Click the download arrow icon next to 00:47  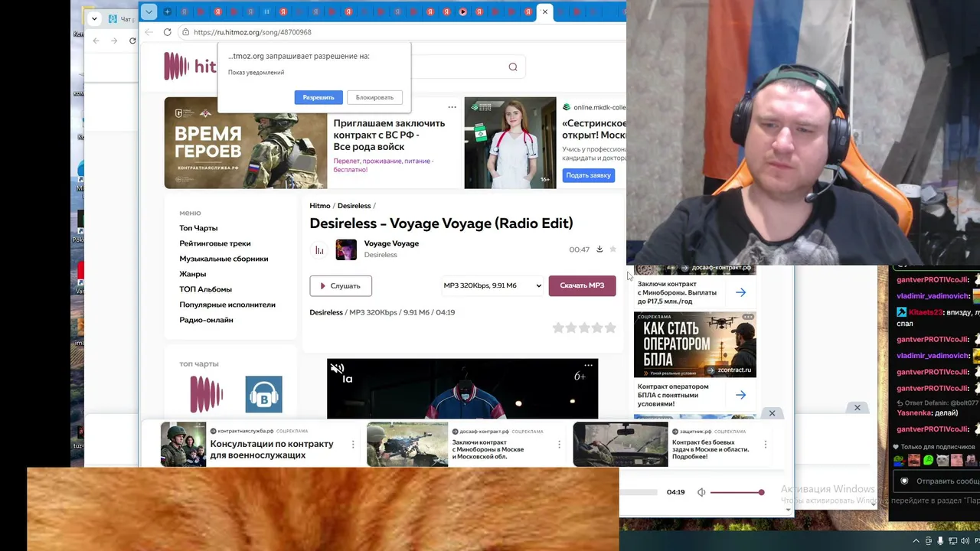599,249
